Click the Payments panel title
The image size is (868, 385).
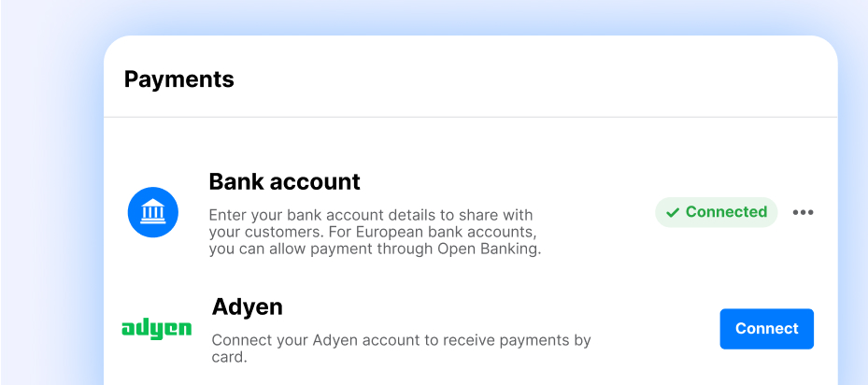pyautogui.click(x=178, y=79)
